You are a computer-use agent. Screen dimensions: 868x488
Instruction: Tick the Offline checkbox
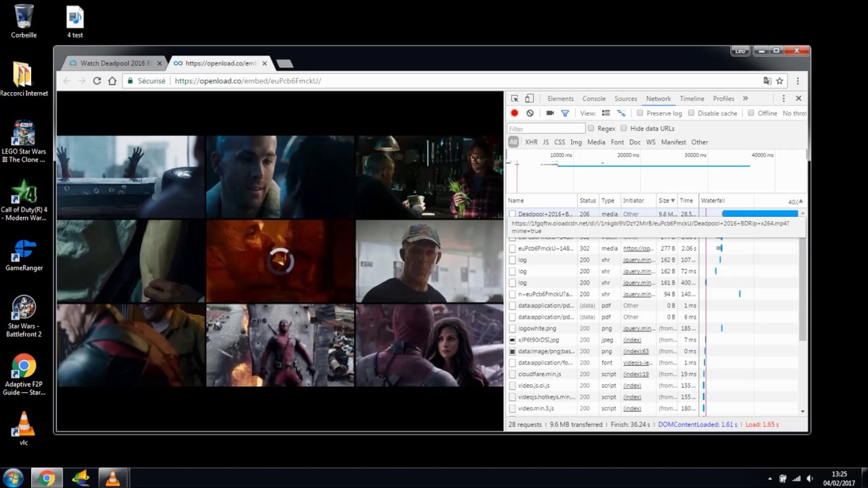[x=751, y=113]
